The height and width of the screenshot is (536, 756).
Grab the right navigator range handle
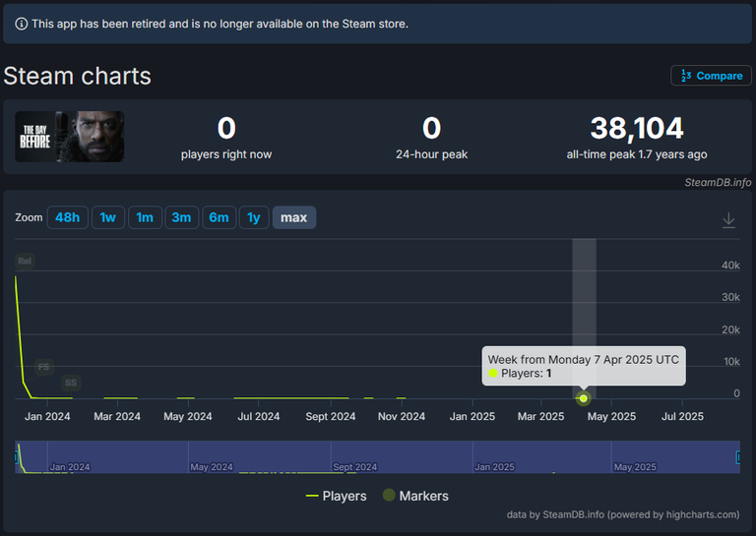[738, 457]
